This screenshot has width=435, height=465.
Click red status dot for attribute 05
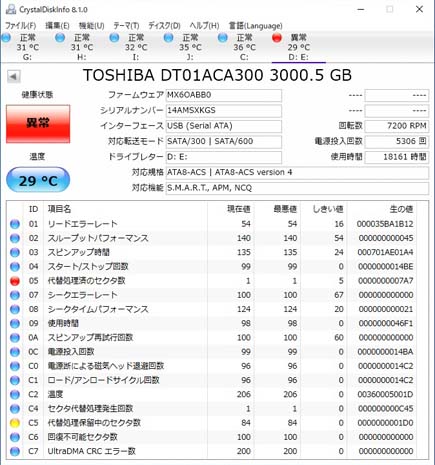(15, 281)
